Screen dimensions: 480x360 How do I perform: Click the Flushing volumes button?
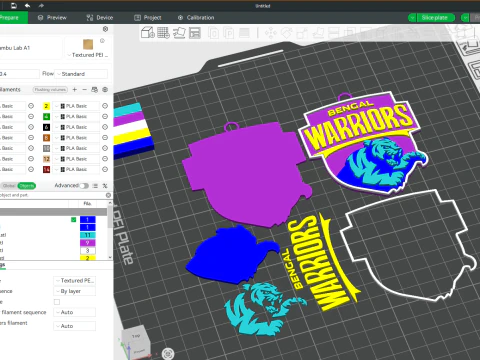[x=50, y=90]
